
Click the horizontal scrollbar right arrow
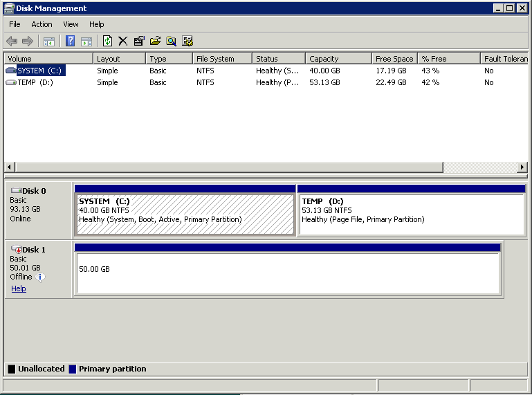[522, 167]
